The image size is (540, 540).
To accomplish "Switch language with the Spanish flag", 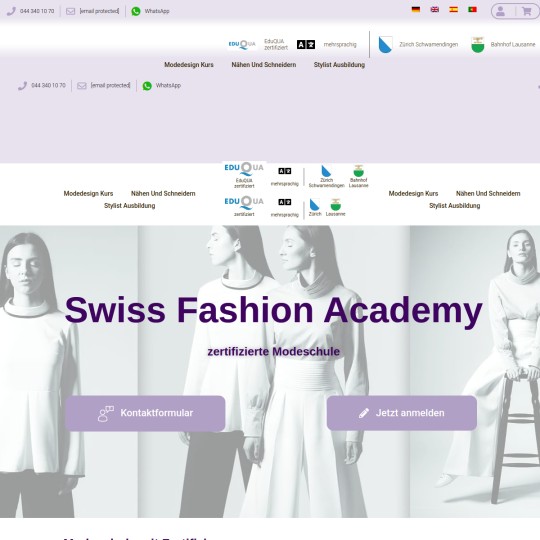I will coord(454,9).
